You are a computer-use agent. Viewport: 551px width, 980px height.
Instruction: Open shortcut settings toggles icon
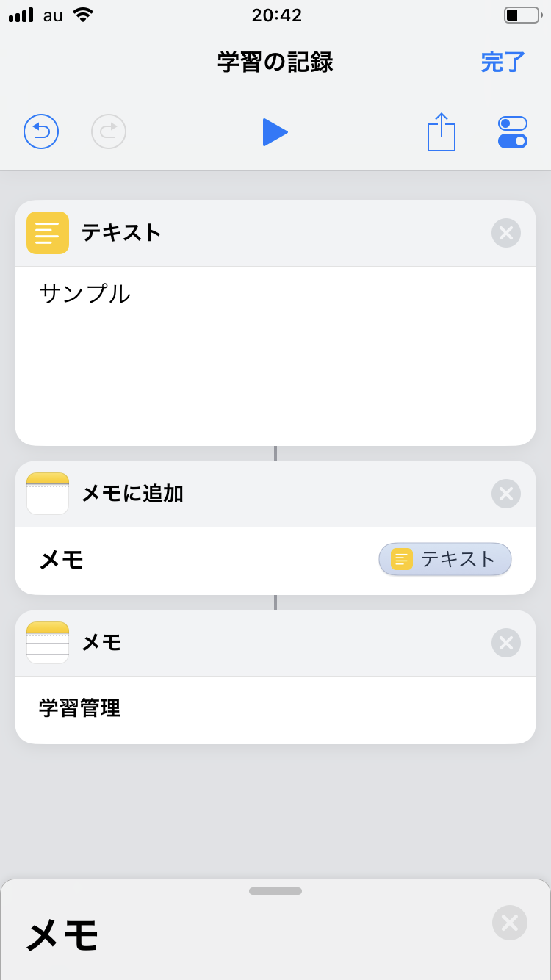(512, 132)
